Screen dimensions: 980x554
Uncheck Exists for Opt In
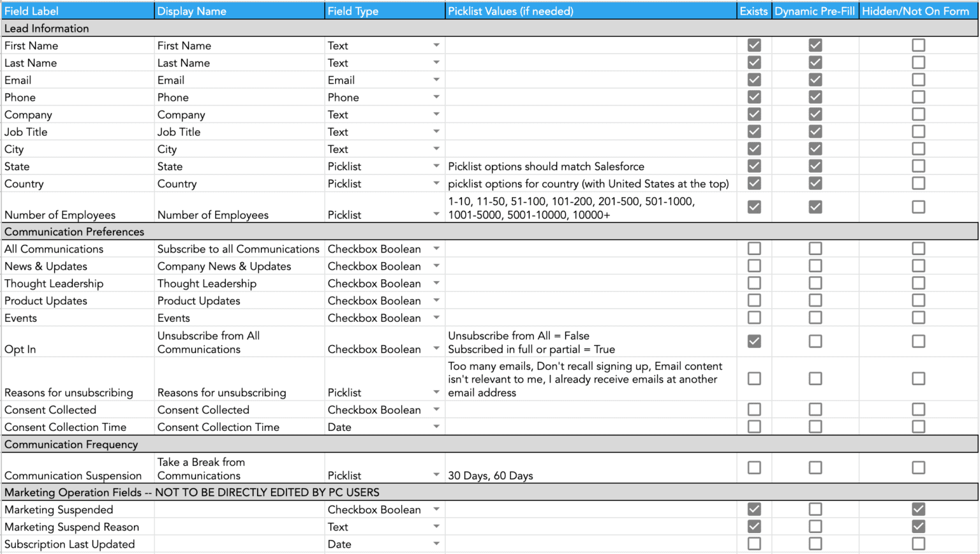point(754,341)
